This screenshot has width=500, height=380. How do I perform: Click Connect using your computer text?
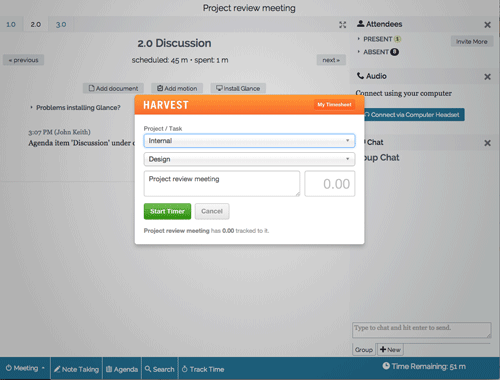404,93
